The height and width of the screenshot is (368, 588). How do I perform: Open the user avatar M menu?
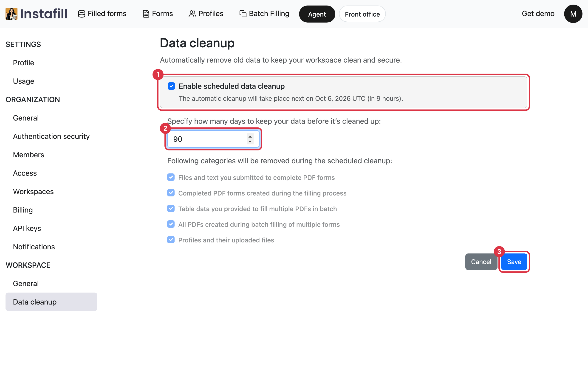[x=573, y=14]
